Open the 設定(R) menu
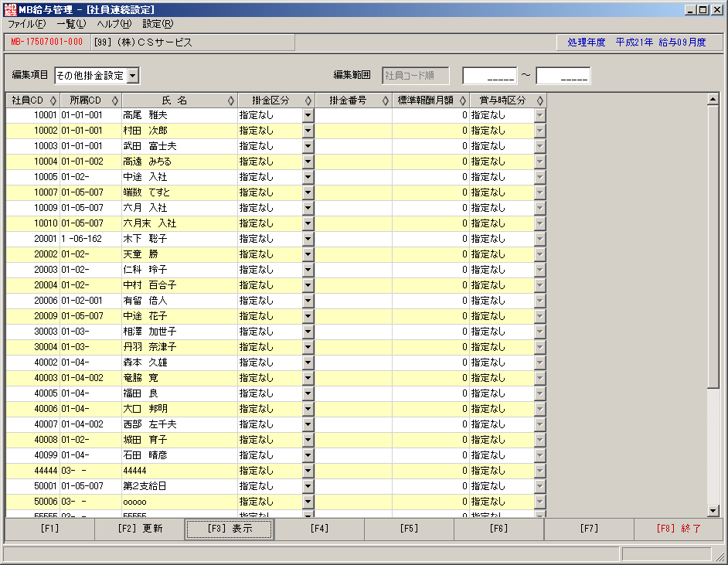 point(158,24)
